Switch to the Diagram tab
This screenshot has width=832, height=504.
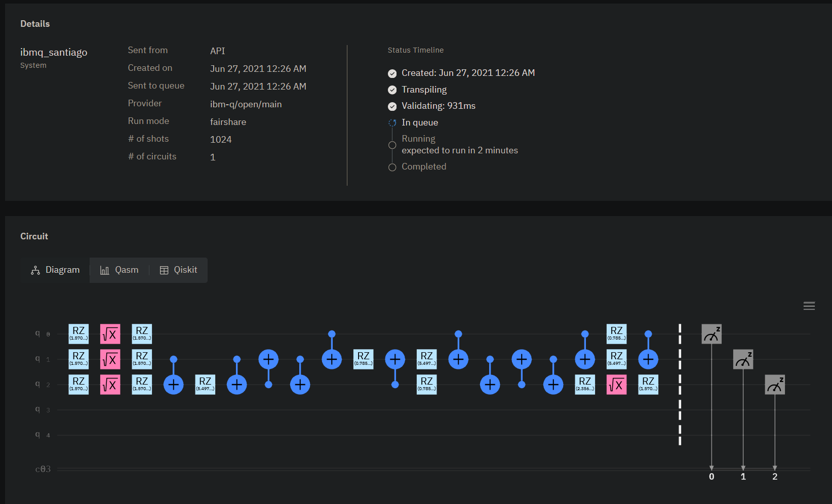pos(55,270)
